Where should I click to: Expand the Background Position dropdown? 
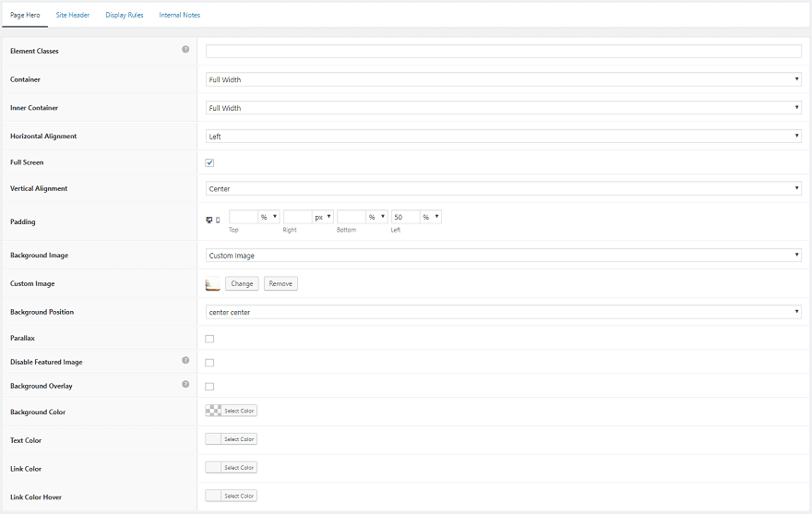coord(503,312)
